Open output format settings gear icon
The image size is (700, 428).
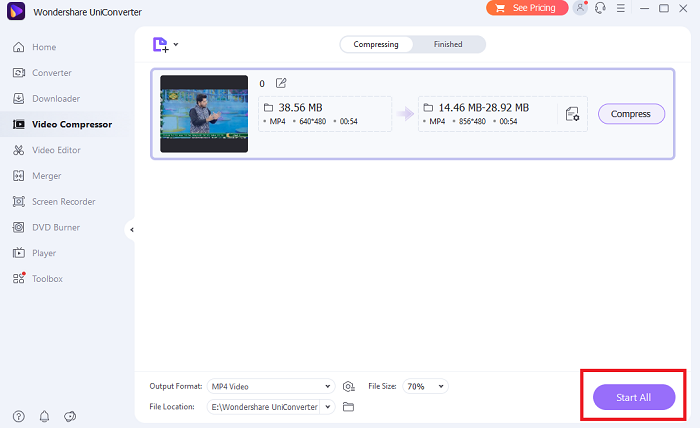tap(349, 386)
